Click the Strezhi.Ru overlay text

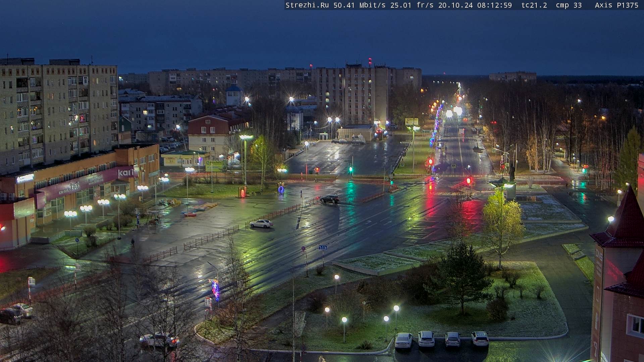pyautogui.click(x=307, y=5)
